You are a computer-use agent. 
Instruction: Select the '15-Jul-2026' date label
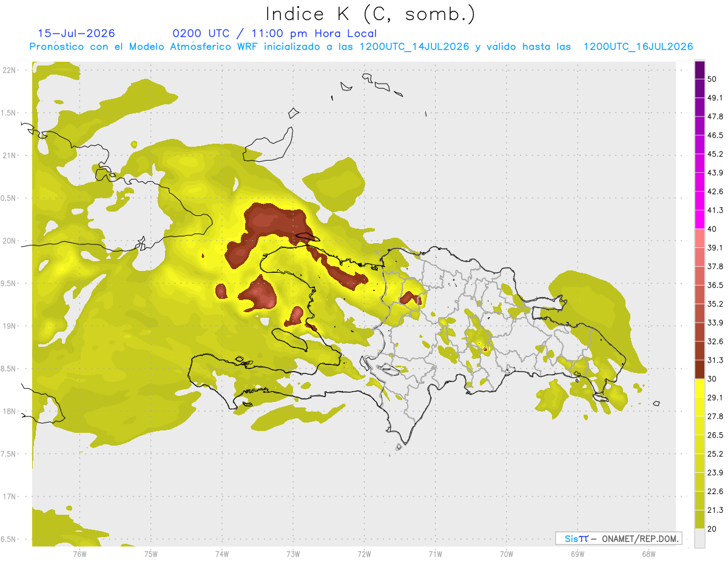point(76,33)
